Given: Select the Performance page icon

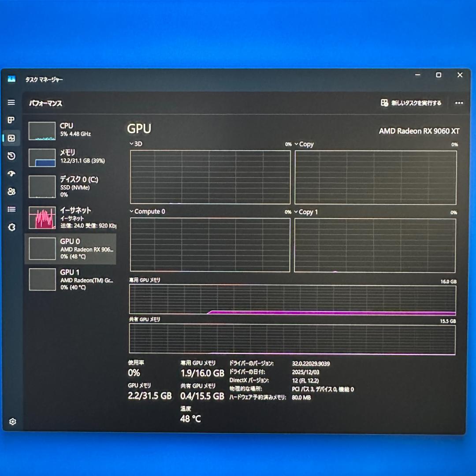Looking at the screenshot, I should point(11,138).
